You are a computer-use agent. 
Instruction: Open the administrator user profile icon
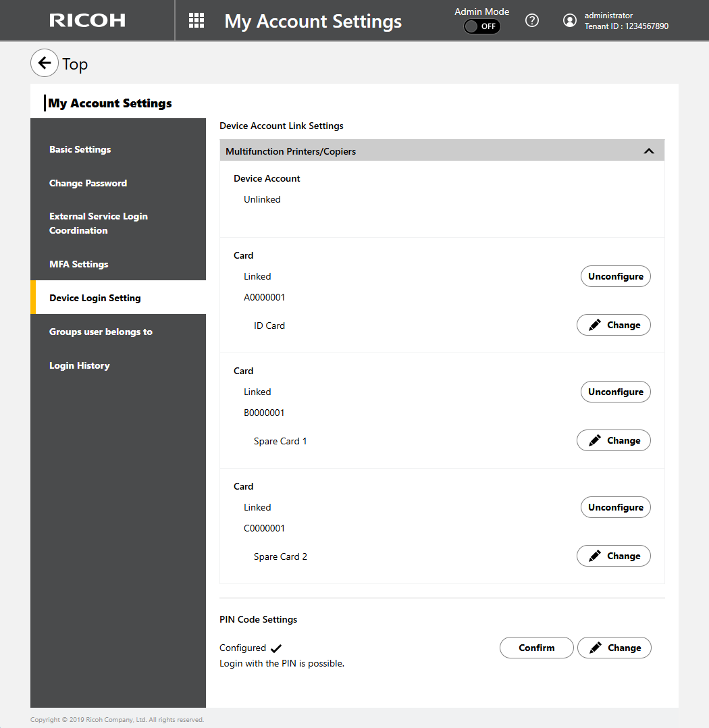point(570,20)
